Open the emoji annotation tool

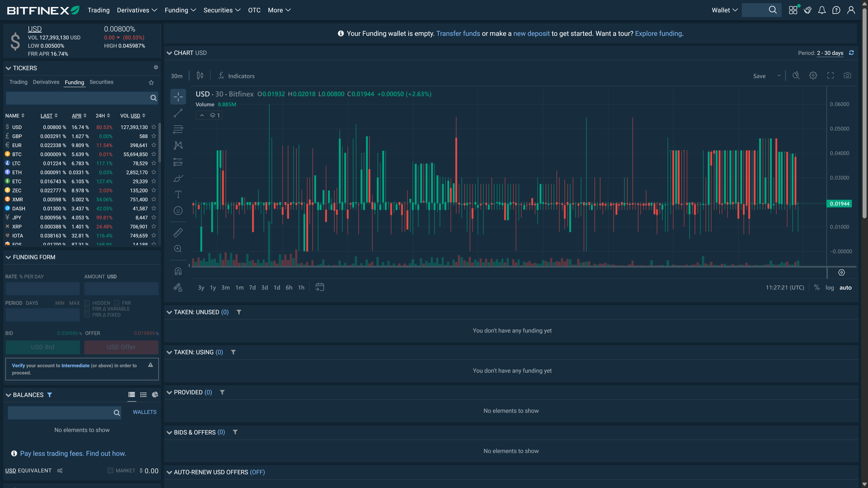pyautogui.click(x=178, y=210)
